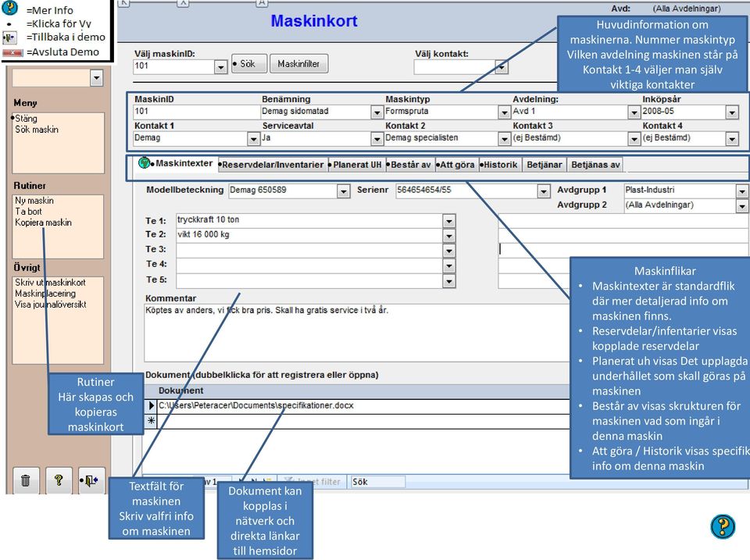Open the Välj maskinID dropdown
The image size is (750, 560).
tap(220, 67)
